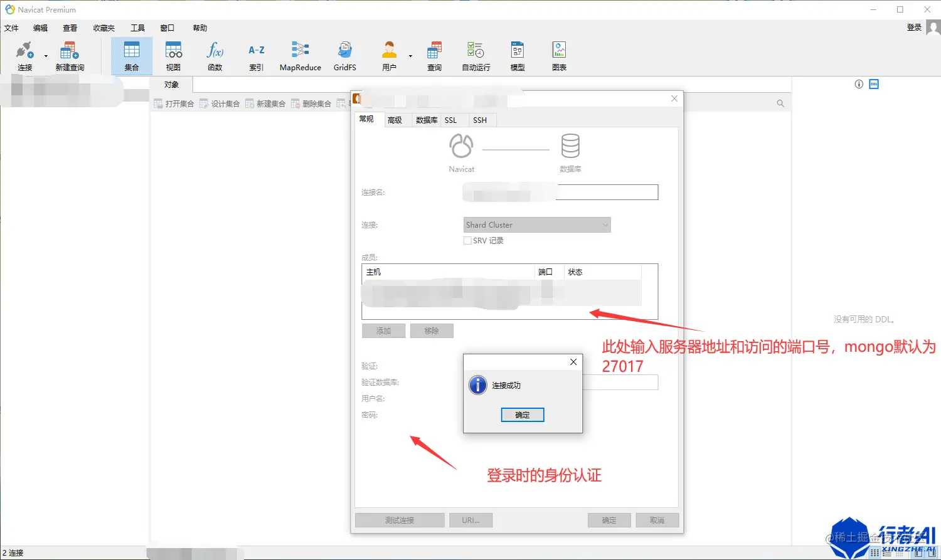941x560 pixels.
Task: Expand the arrow beside the 连接 button
Action: pyautogui.click(x=46, y=56)
